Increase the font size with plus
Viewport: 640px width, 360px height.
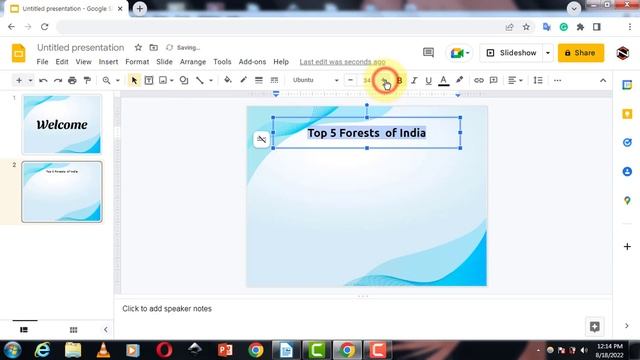384,80
